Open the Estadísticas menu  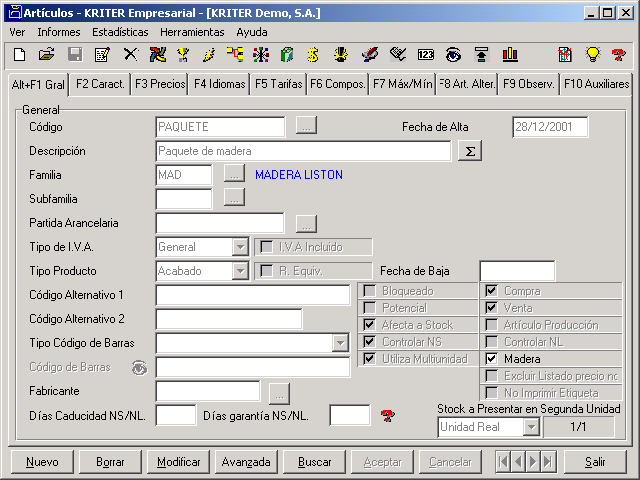click(120, 32)
